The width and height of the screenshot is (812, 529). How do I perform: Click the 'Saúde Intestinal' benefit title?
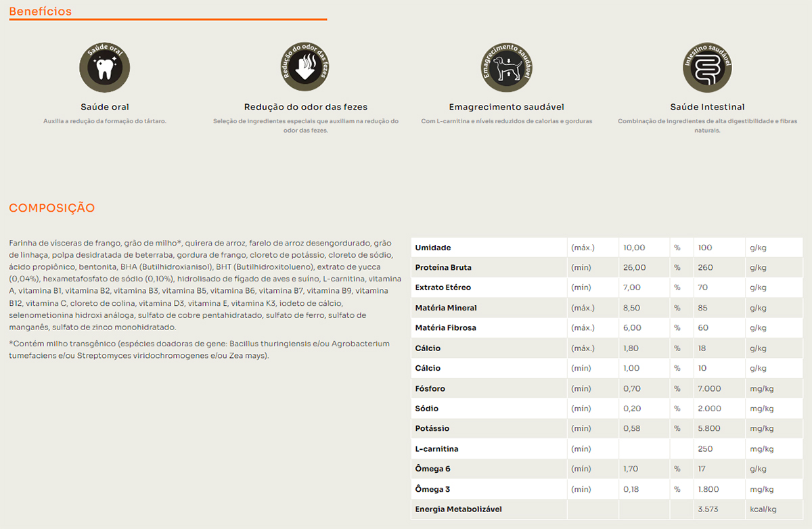(x=707, y=107)
